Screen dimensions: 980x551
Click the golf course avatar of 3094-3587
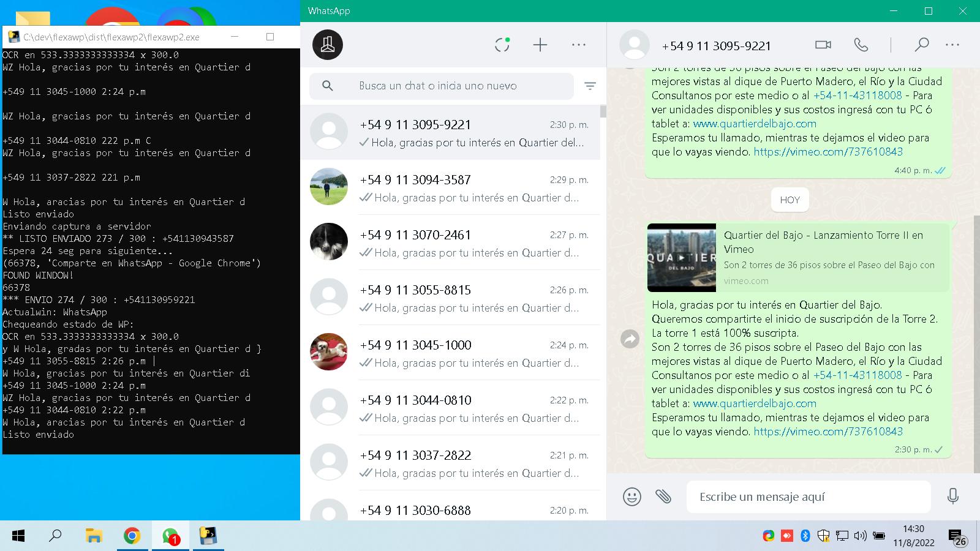pos(329,187)
